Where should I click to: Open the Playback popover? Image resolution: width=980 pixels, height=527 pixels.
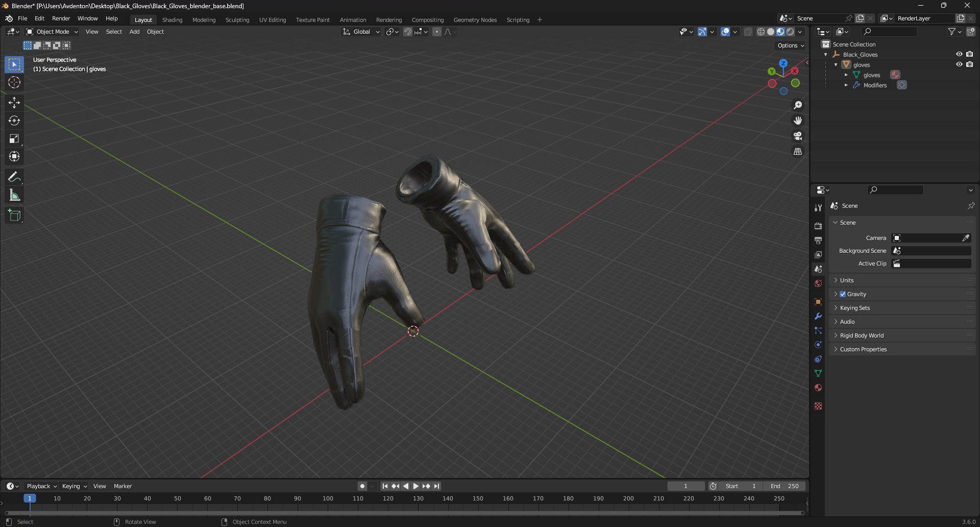pos(41,486)
